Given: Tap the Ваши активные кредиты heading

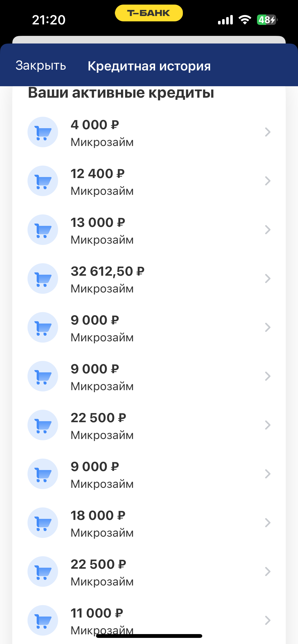Looking at the screenshot, I should [x=121, y=93].
